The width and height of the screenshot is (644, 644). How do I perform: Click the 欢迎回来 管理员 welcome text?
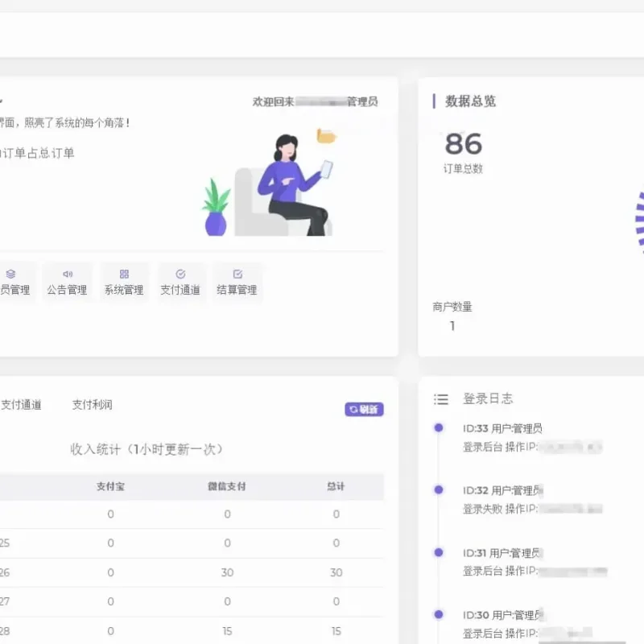[315, 101]
